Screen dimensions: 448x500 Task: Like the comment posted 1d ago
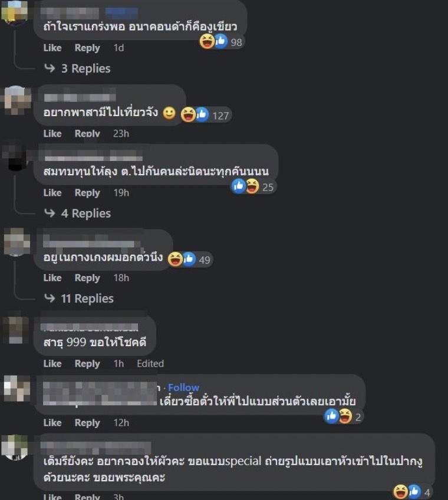click(52, 48)
